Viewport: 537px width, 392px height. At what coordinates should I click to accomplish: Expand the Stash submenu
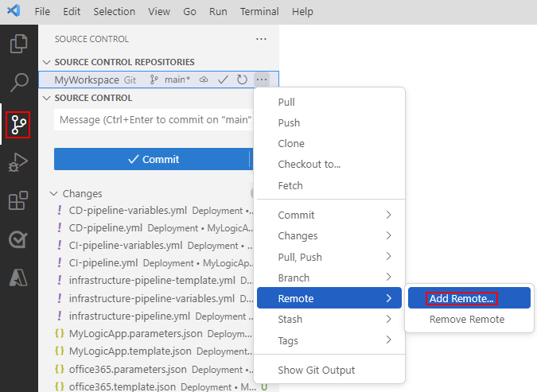point(329,319)
